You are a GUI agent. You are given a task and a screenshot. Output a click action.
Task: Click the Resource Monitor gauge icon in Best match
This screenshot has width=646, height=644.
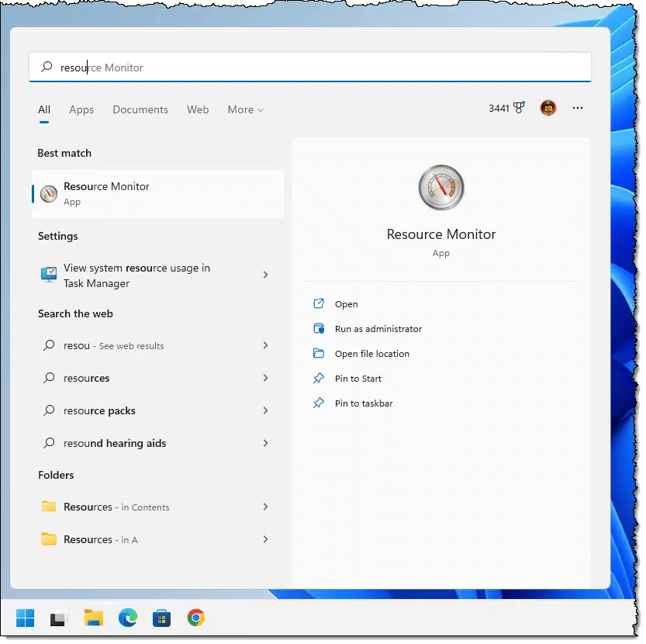49,193
